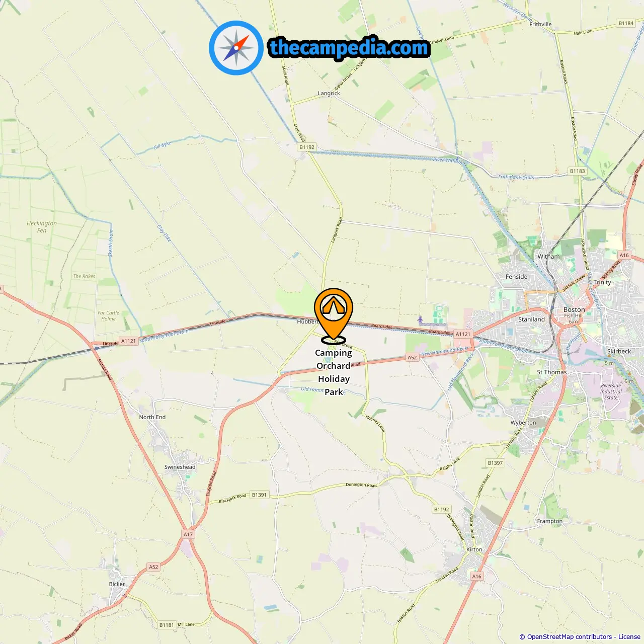This screenshot has width=644, height=644.
Task: Click the small airplane airfield icon
Action: pos(420,319)
